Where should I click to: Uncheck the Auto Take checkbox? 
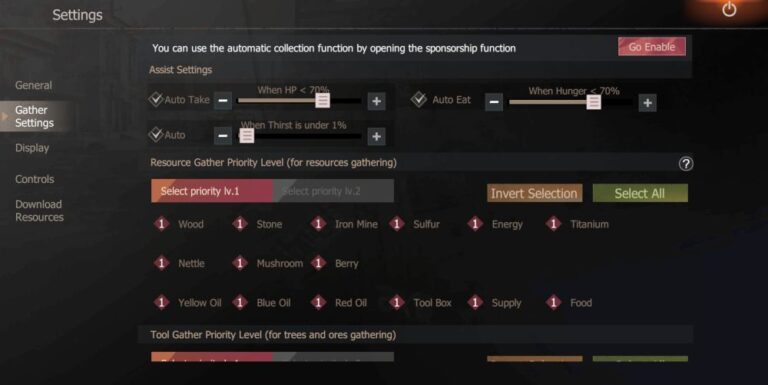156,99
